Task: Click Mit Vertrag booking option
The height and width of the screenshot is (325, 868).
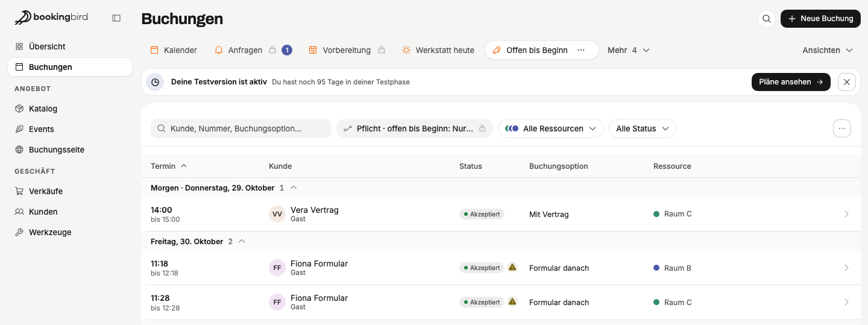Action: (549, 214)
